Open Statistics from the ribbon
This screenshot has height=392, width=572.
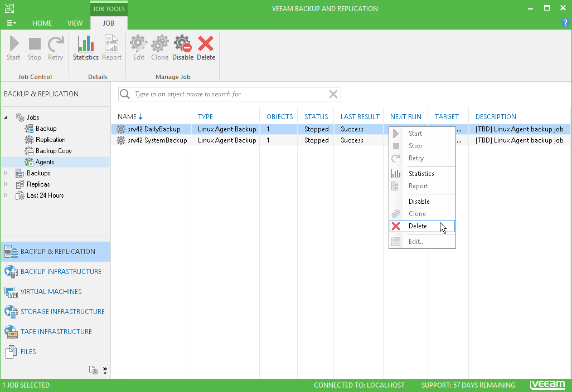click(x=86, y=48)
